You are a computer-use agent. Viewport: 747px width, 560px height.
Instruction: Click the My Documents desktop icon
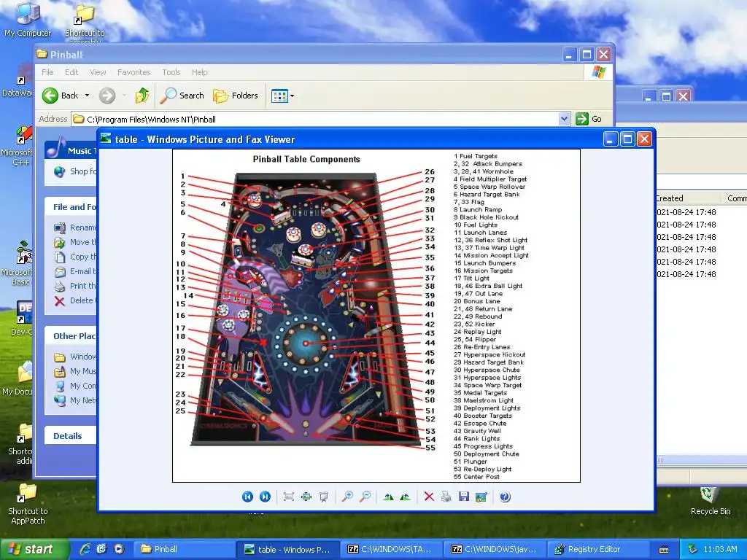click(x=18, y=378)
